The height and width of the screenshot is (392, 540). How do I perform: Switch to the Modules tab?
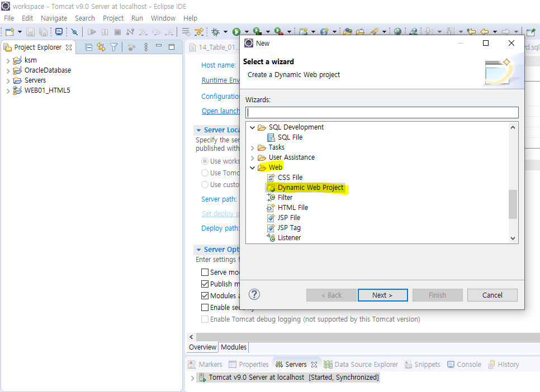[x=234, y=347]
